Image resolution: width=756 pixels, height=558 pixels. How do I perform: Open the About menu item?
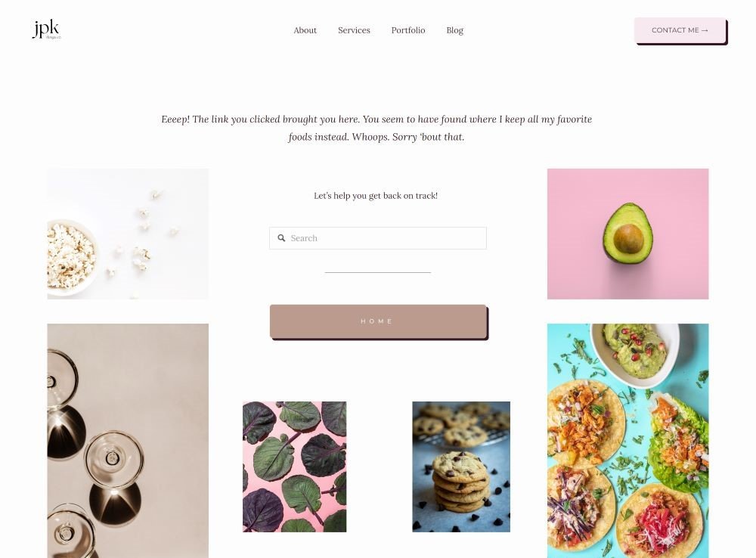pos(305,30)
